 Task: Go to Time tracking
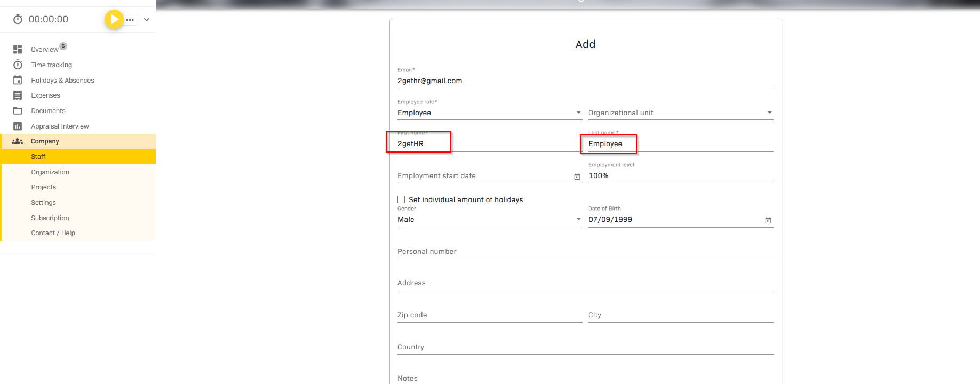(x=51, y=65)
